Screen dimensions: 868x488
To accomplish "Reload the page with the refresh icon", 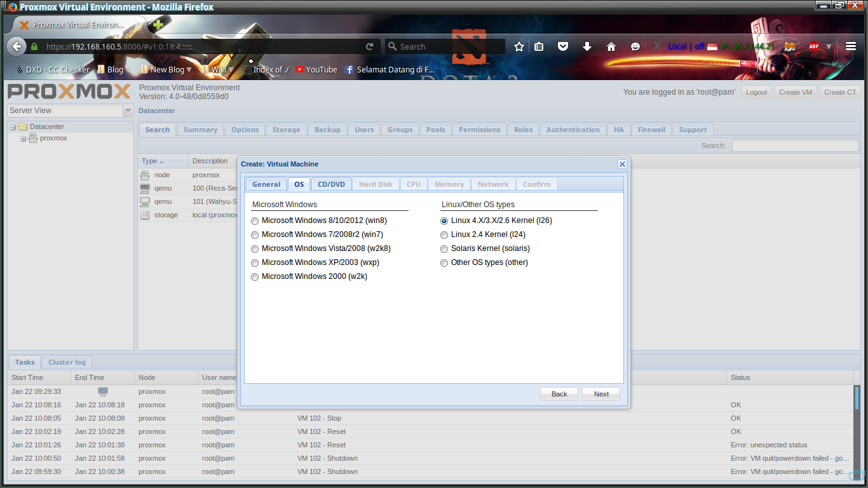I will [x=369, y=46].
